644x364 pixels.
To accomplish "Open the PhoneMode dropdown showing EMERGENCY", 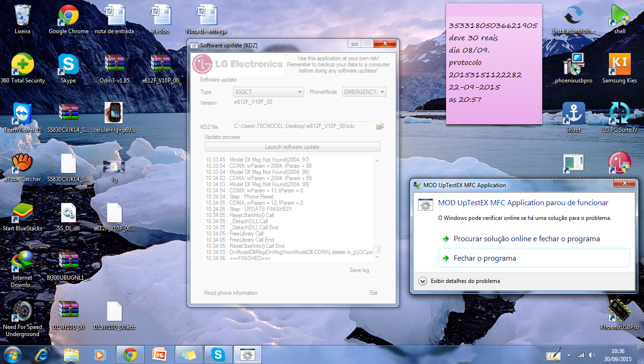I will pyautogui.click(x=364, y=92).
